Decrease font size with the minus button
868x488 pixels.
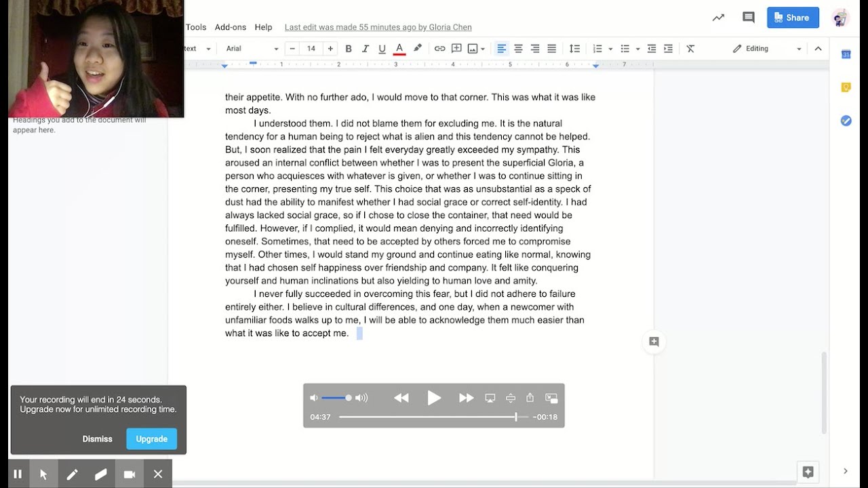coord(292,49)
